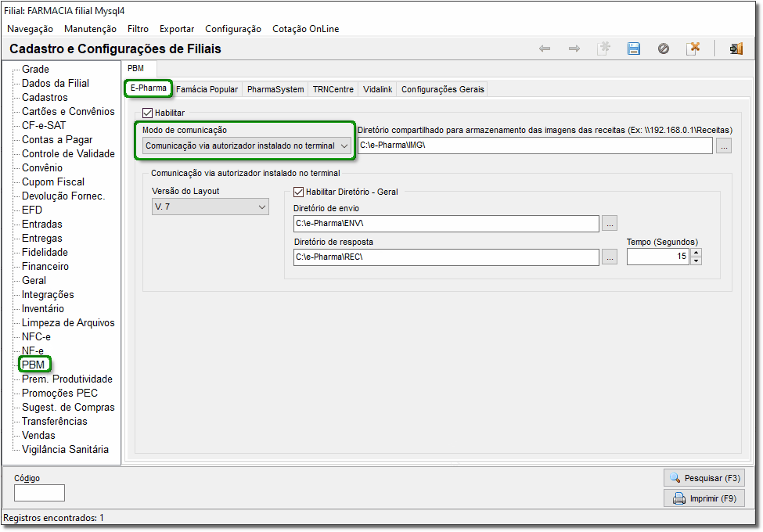Image resolution: width=763 pixels, height=532 pixels.
Task: Select Entregas tree item
Action: [x=41, y=239]
